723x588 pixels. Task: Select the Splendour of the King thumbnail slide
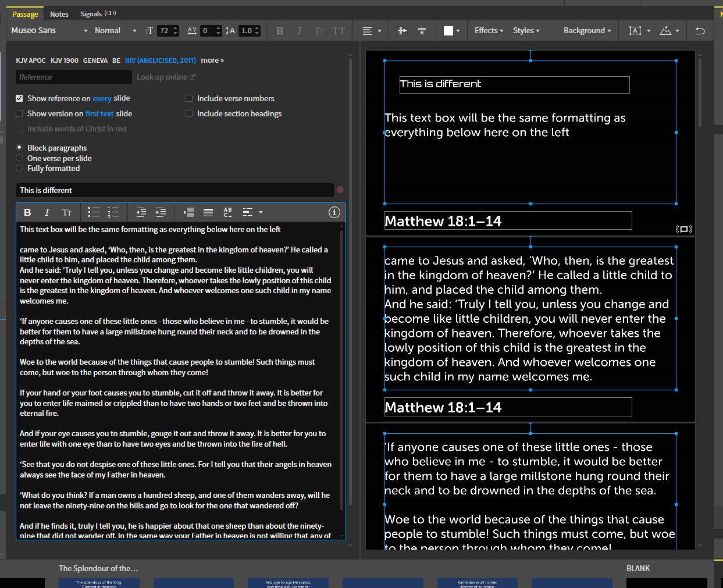(x=99, y=583)
